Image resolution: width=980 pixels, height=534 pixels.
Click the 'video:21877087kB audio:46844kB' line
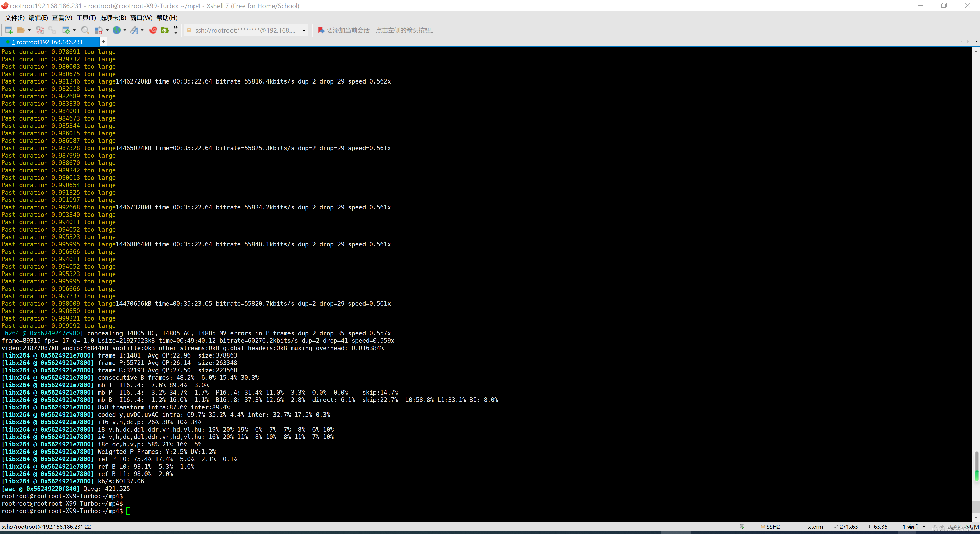(192, 348)
